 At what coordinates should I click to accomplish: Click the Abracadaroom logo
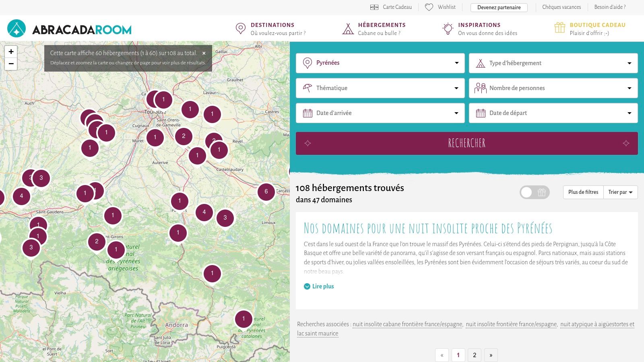(x=69, y=29)
